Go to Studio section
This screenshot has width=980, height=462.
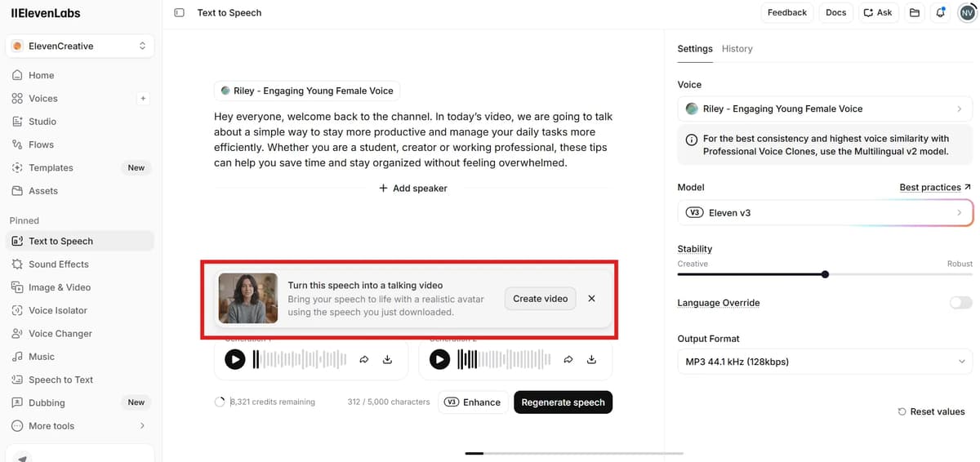[x=79, y=122]
